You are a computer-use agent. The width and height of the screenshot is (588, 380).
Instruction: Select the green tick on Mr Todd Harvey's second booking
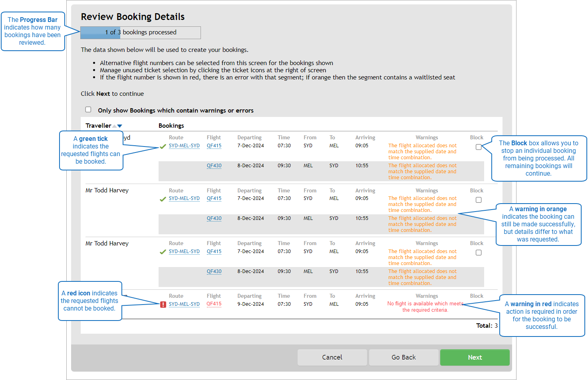(162, 199)
